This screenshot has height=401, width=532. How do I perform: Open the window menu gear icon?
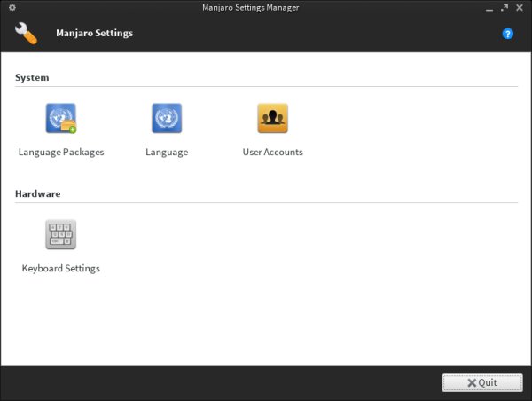point(12,8)
